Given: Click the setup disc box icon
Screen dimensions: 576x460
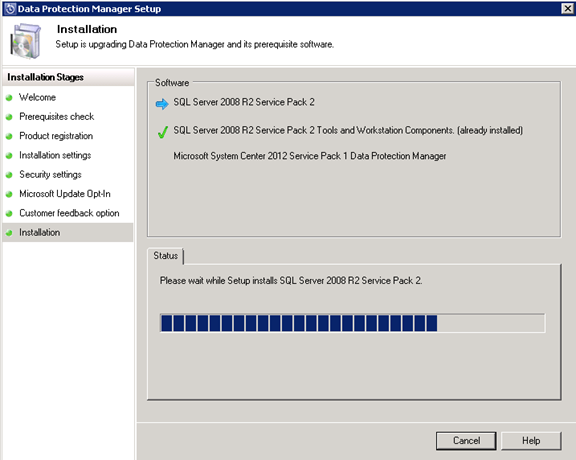Looking at the screenshot, I should coord(25,41).
